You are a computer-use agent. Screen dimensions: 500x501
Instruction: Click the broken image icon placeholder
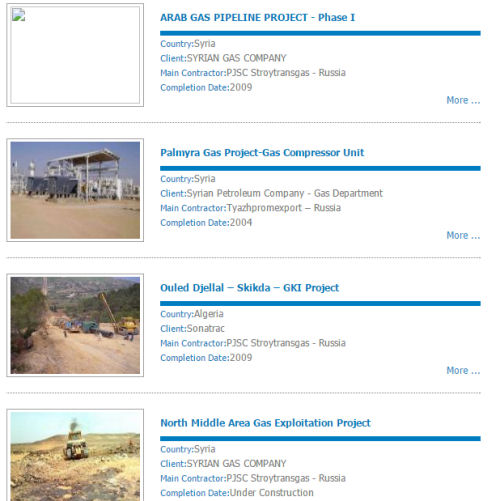[18, 15]
